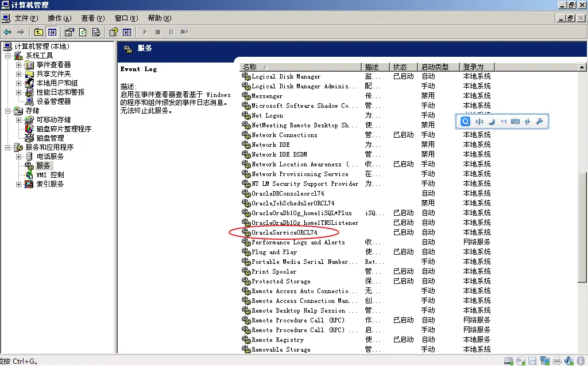Expand the 事件查看器 tree node
The height and width of the screenshot is (366, 588).
tap(19, 65)
